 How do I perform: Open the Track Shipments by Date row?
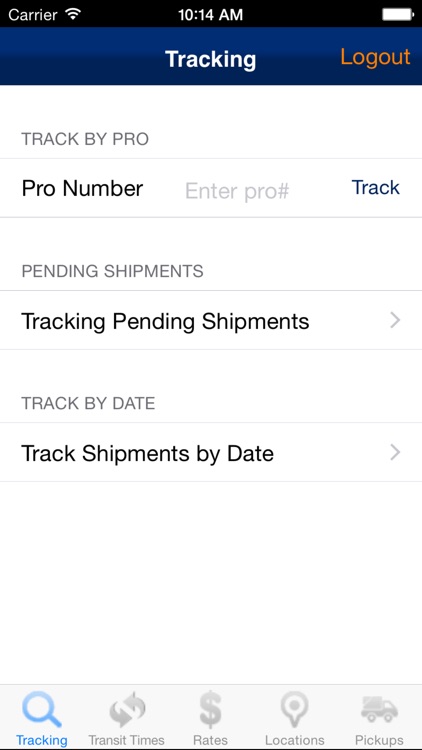click(211, 452)
